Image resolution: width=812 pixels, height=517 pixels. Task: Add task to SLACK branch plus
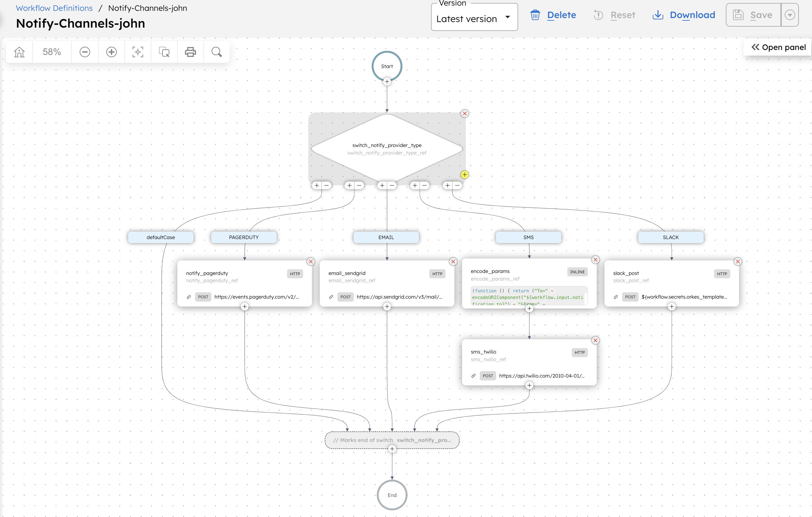pos(447,185)
